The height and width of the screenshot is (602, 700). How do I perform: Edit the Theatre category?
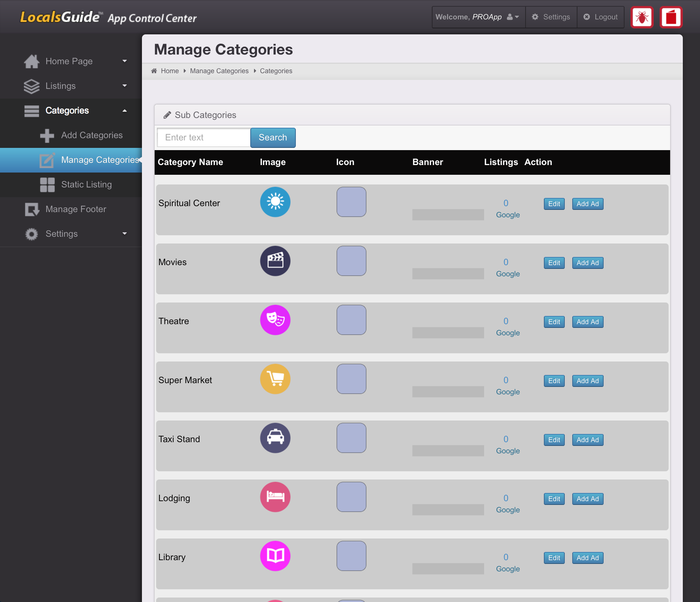pos(554,322)
